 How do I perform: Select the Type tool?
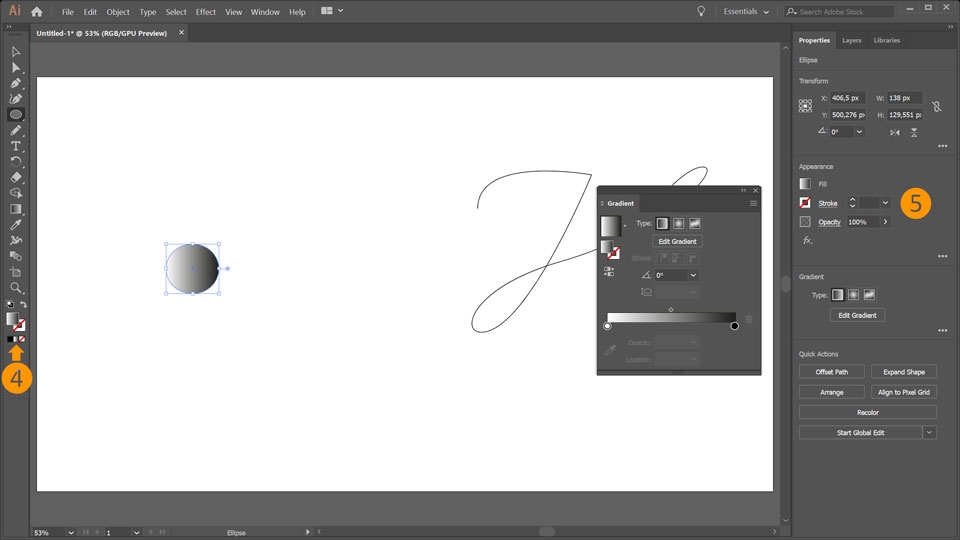click(x=16, y=146)
